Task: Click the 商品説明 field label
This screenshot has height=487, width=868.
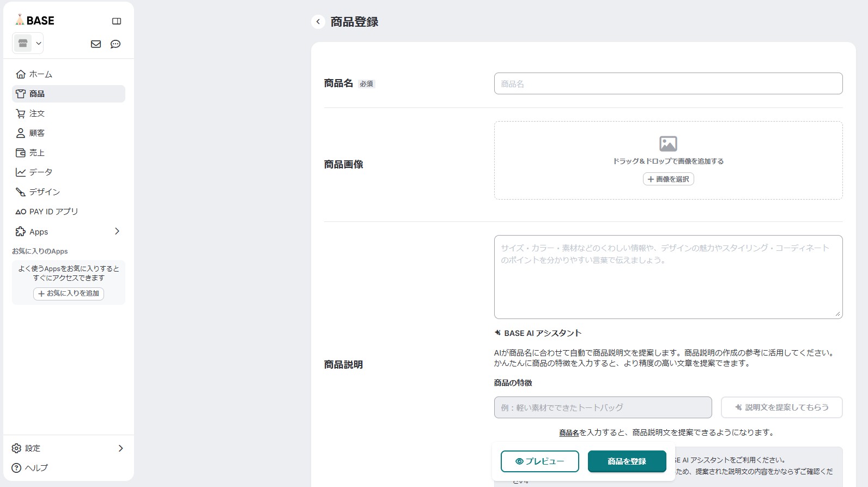Action: point(343,364)
